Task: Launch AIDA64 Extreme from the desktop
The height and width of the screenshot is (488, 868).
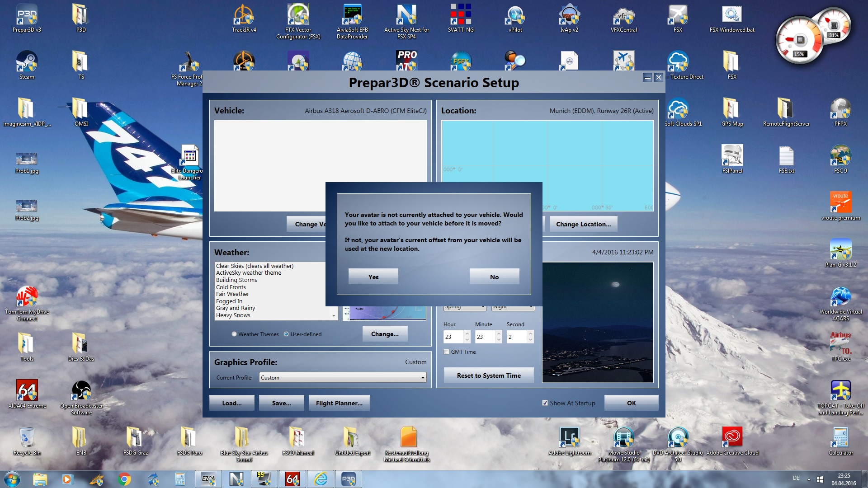Action: pos(27,394)
